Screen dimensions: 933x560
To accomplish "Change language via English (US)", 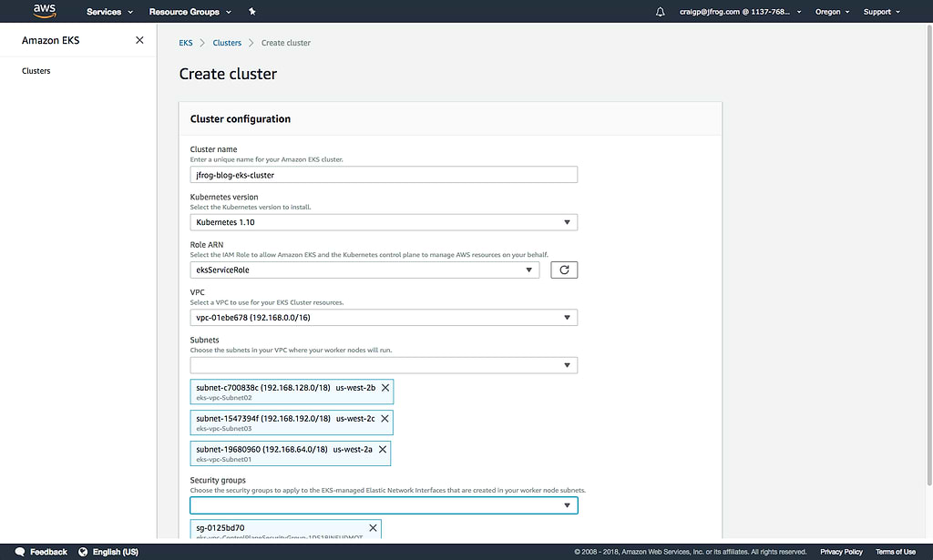I will click(x=116, y=552).
